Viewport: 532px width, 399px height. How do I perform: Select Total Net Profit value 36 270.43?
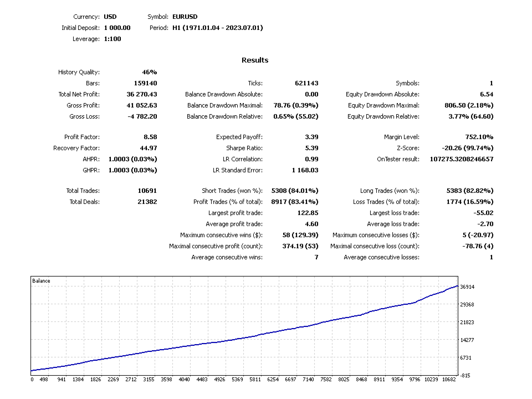[x=142, y=94]
